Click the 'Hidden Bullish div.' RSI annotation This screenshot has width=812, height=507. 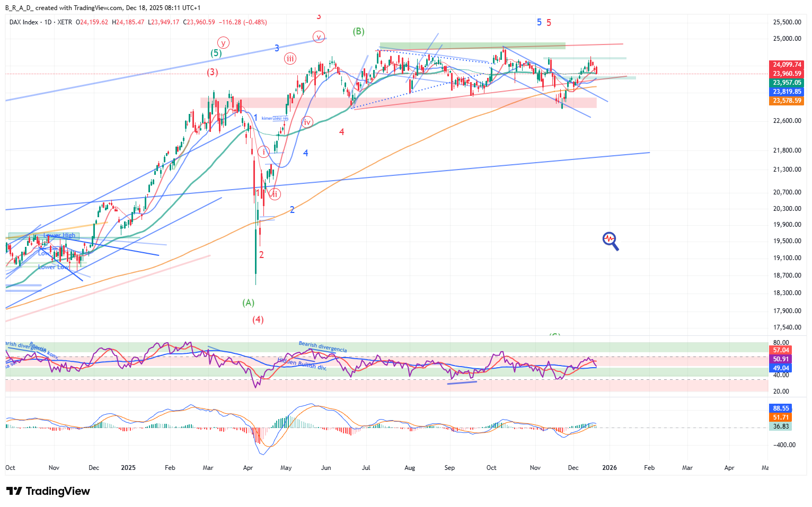(x=302, y=363)
